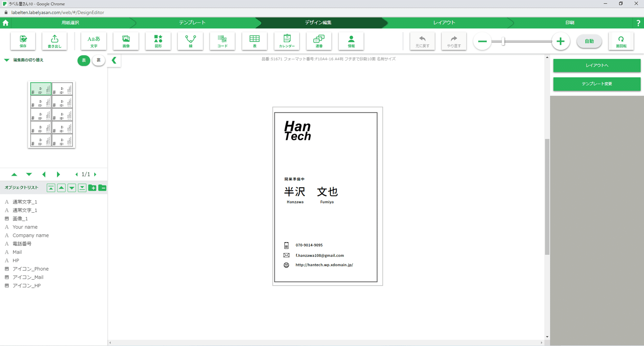644x346 pixels.
Task: Undo with the 元に戻す button
Action: 422,41
